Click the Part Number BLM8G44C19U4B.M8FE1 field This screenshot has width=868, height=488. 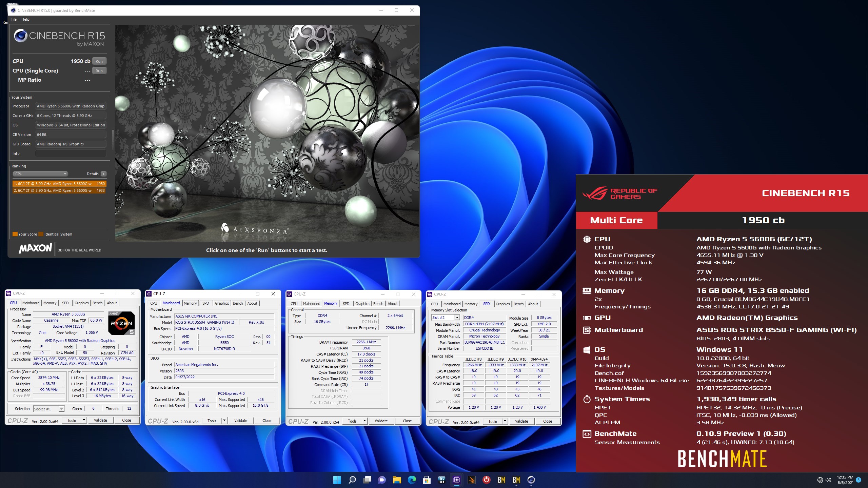(485, 343)
